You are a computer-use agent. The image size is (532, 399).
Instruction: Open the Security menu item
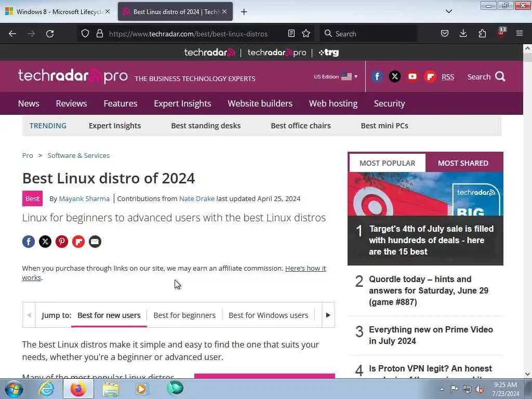(x=390, y=103)
